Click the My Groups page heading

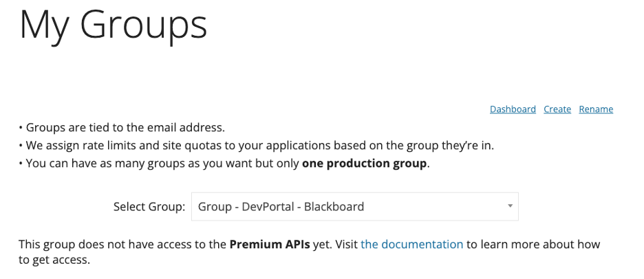coord(114,25)
